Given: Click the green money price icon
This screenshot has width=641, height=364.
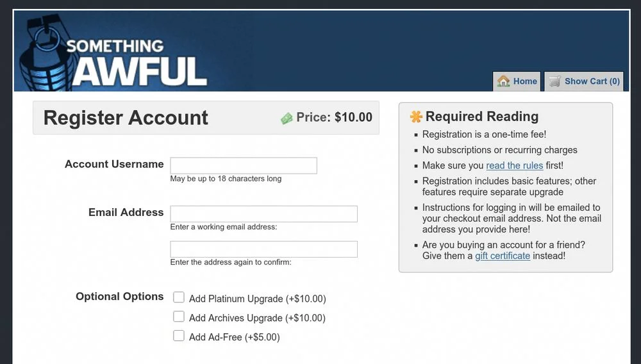Looking at the screenshot, I should [287, 119].
